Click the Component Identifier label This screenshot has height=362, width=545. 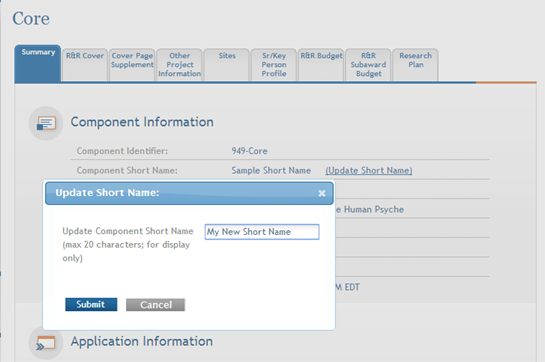pos(122,151)
